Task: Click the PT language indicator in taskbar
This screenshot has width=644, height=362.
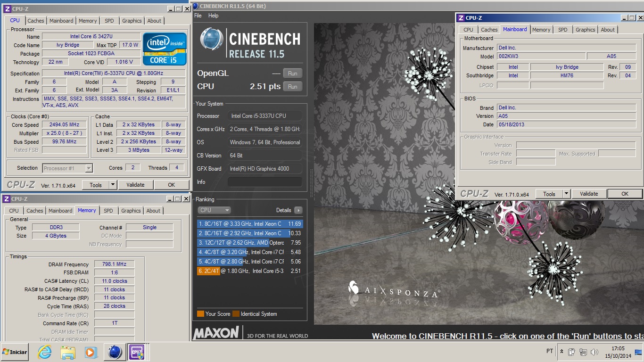Action: point(550,351)
